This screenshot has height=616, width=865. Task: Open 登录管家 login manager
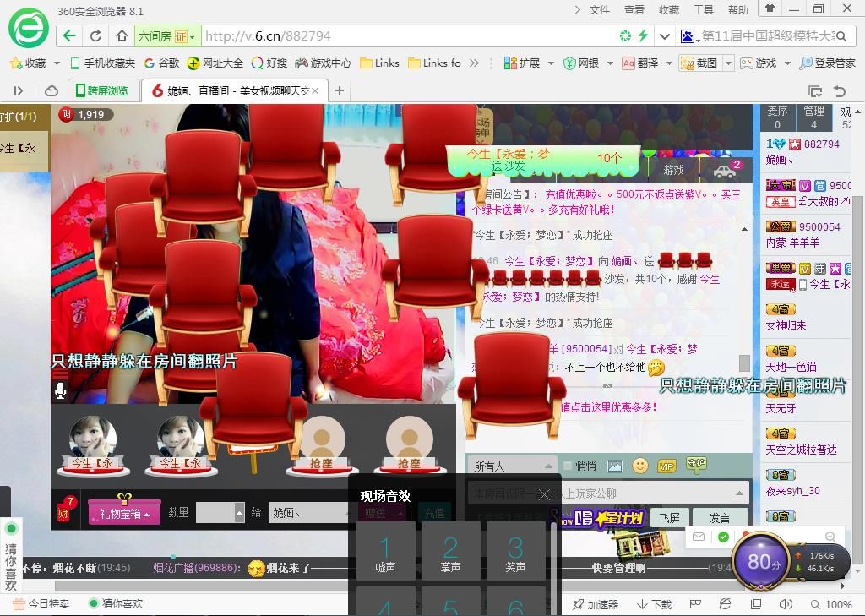click(x=828, y=63)
